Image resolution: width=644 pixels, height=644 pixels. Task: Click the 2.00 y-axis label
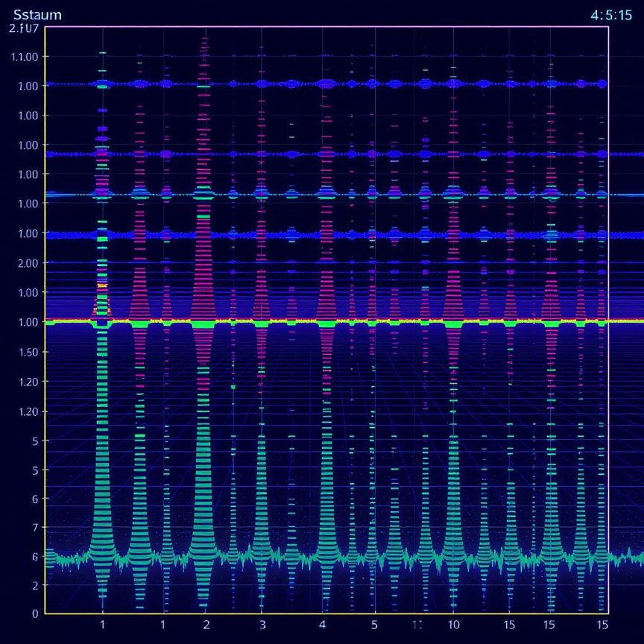[27, 263]
